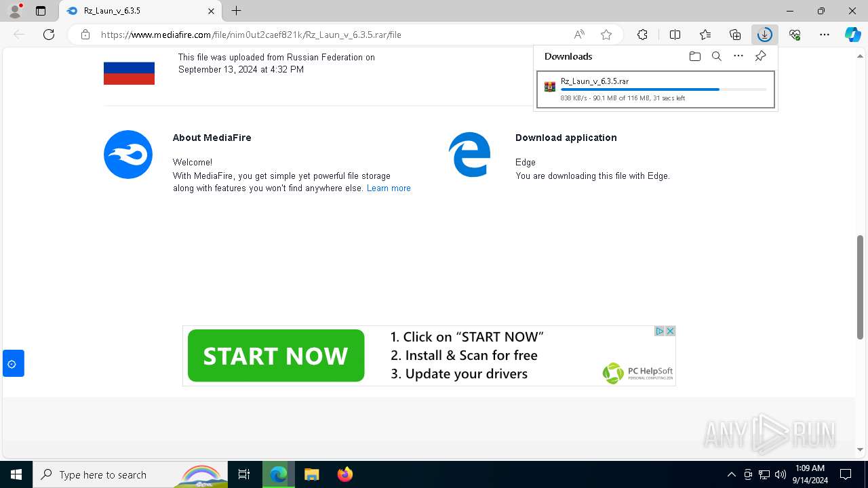Close the ad with X icon

[670, 331]
